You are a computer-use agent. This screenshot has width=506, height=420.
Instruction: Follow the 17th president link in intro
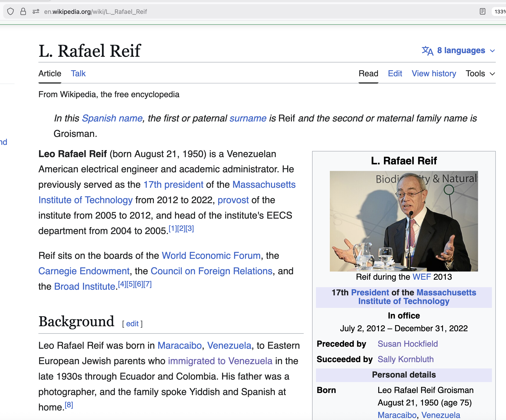[x=173, y=185]
